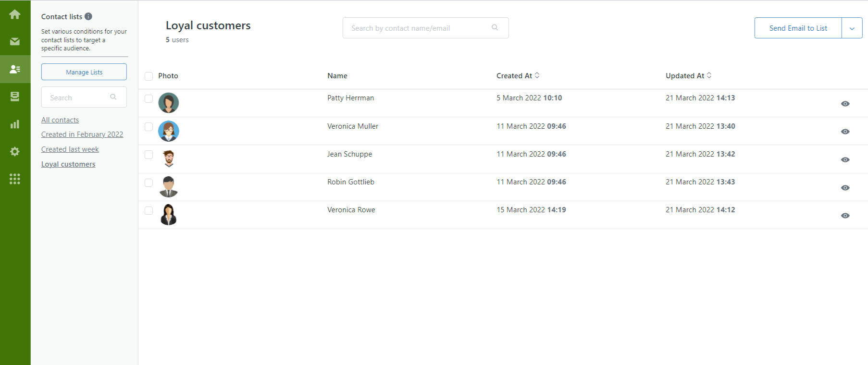
Task: Click the name Jean Schuppe
Action: tap(350, 154)
